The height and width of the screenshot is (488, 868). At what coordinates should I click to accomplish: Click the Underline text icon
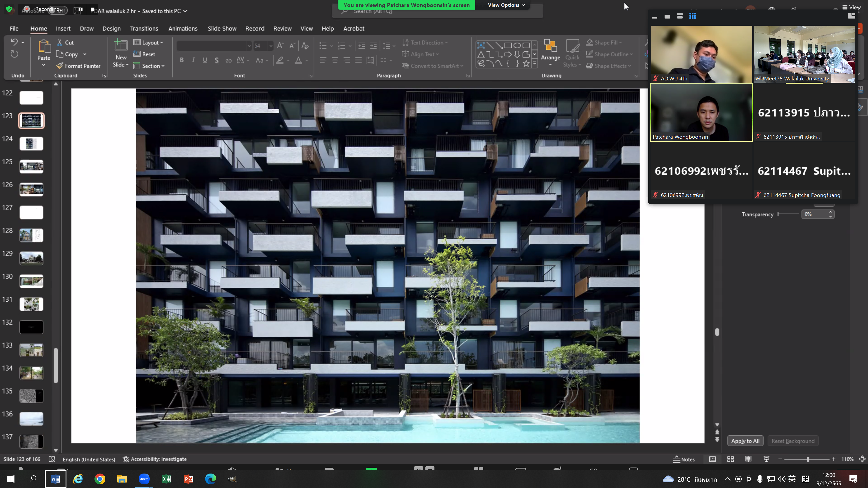[x=205, y=60]
